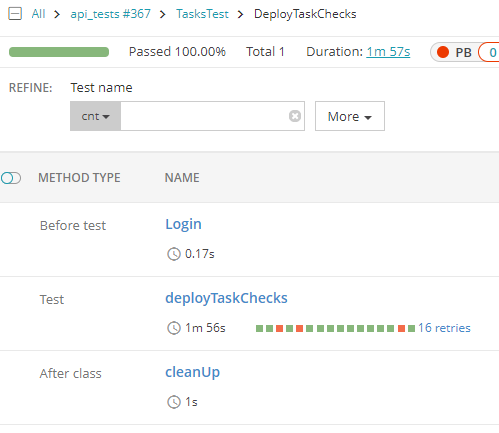
Task: Open the deployTaskChecks test method
Action: tap(226, 298)
